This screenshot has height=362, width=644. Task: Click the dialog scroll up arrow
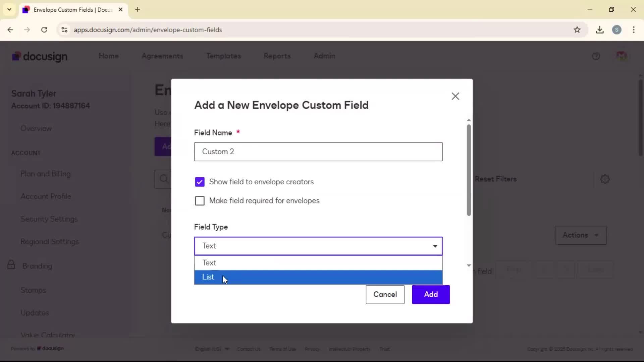[x=469, y=120]
